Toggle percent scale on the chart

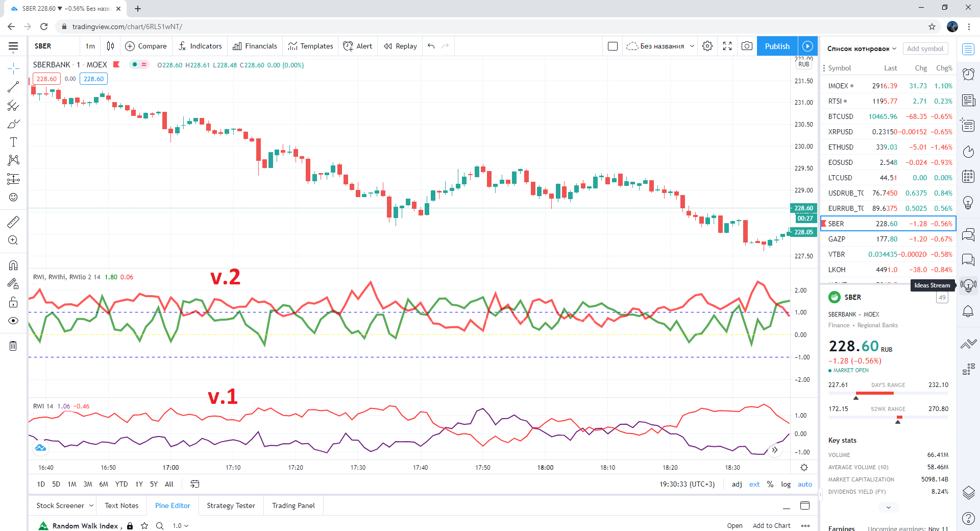tap(770, 484)
